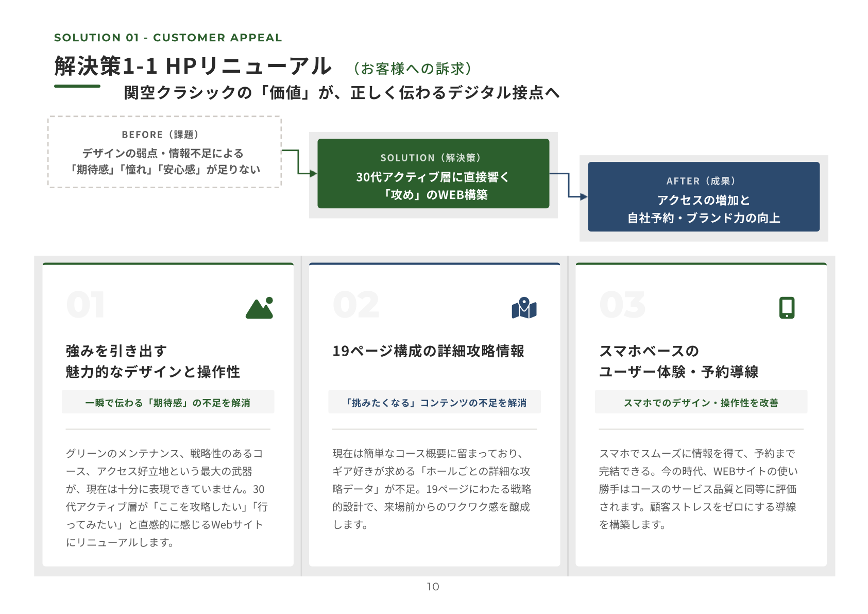868x614 pixels.
Task: Click the paragraph starting 'グリーンのメンテナンス'
Action: (x=167, y=498)
